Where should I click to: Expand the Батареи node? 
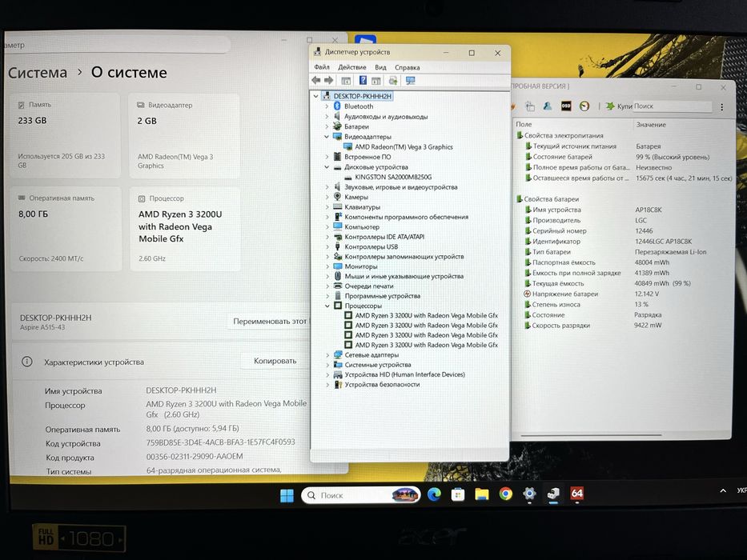pyautogui.click(x=327, y=126)
